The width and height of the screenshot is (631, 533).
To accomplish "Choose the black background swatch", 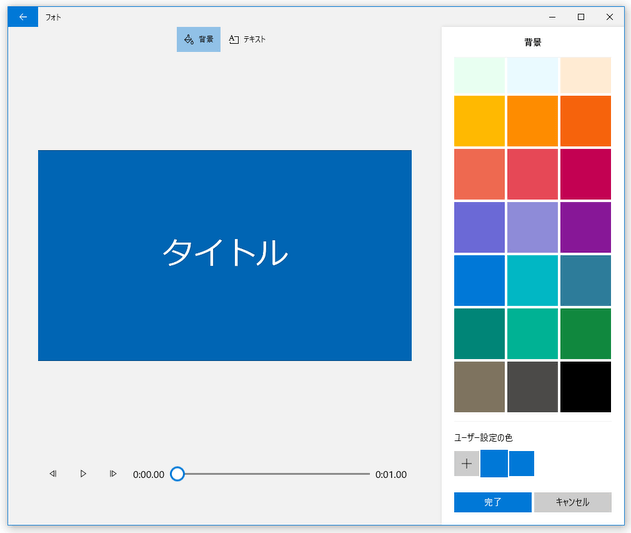I will click(x=585, y=387).
